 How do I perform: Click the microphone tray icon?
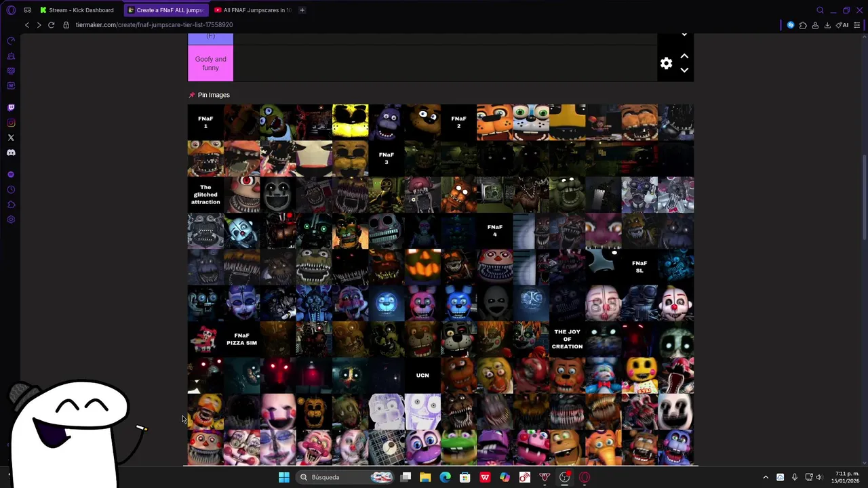coord(794,477)
